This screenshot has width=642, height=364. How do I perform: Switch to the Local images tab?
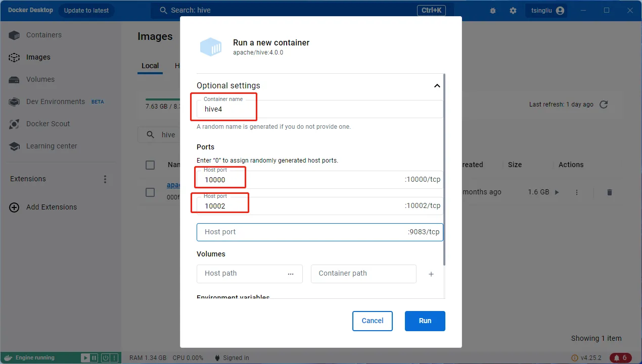coord(150,66)
